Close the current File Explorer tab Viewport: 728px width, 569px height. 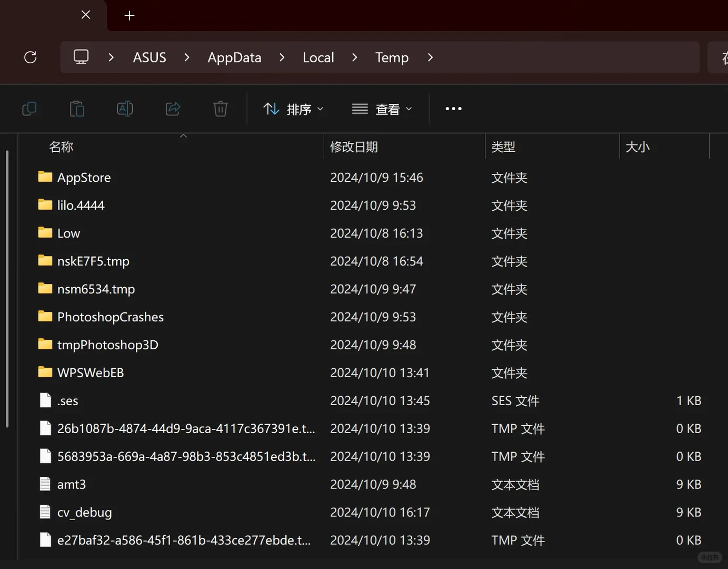coord(86,15)
